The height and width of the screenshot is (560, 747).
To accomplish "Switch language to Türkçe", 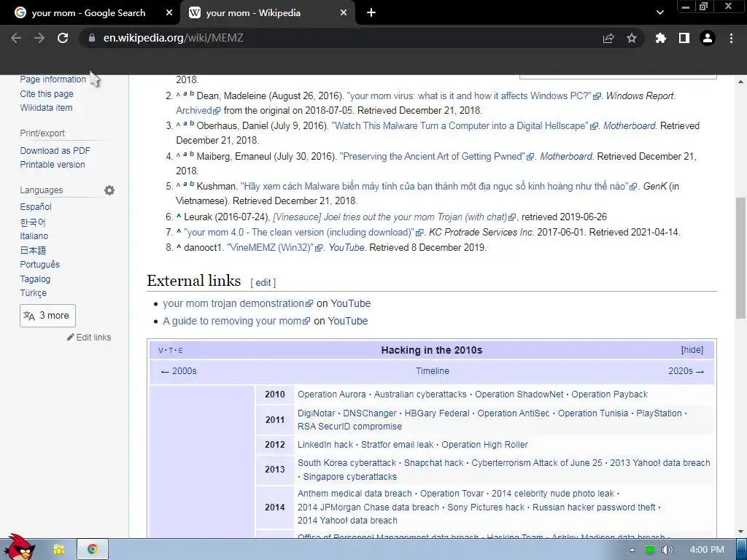I will [x=34, y=293].
